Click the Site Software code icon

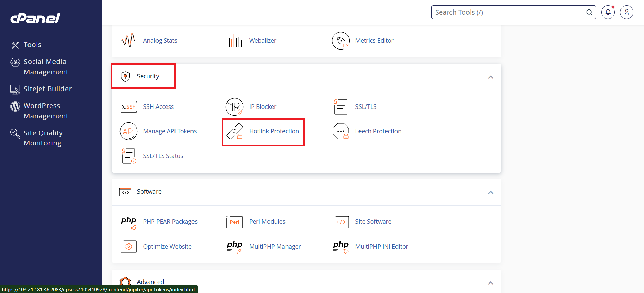(x=341, y=222)
